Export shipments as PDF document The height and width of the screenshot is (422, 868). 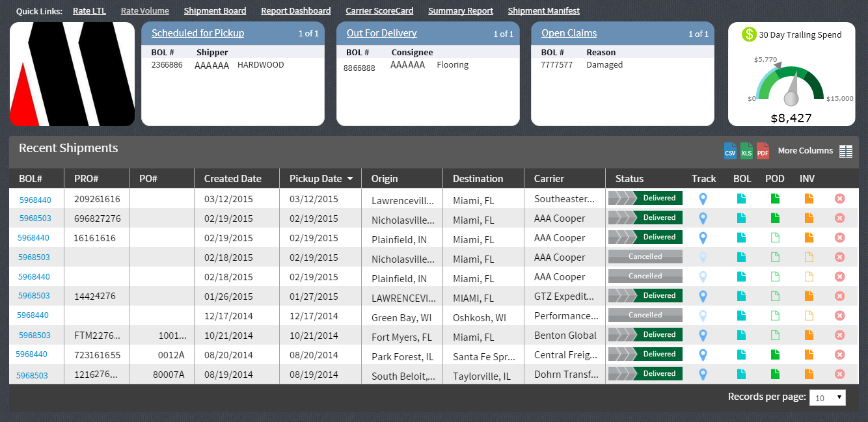[x=763, y=151]
